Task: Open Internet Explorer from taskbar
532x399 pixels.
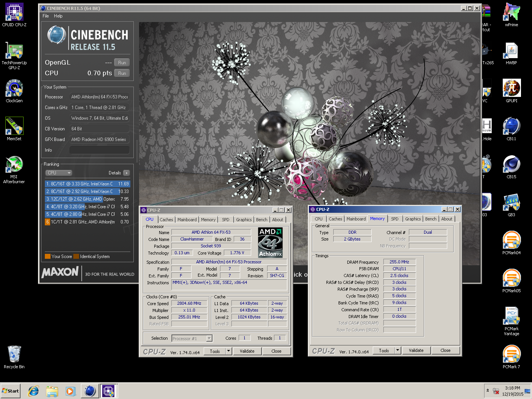Action: pyautogui.click(x=33, y=391)
